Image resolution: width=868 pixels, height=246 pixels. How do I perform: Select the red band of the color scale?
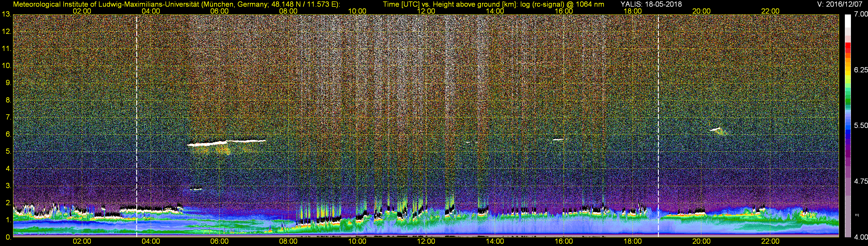pos(848,49)
